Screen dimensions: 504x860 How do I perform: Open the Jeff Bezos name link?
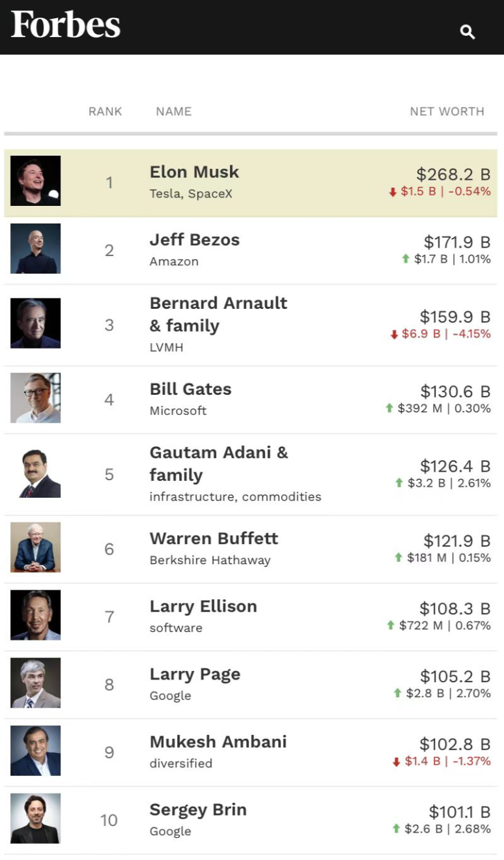pos(195,240)
